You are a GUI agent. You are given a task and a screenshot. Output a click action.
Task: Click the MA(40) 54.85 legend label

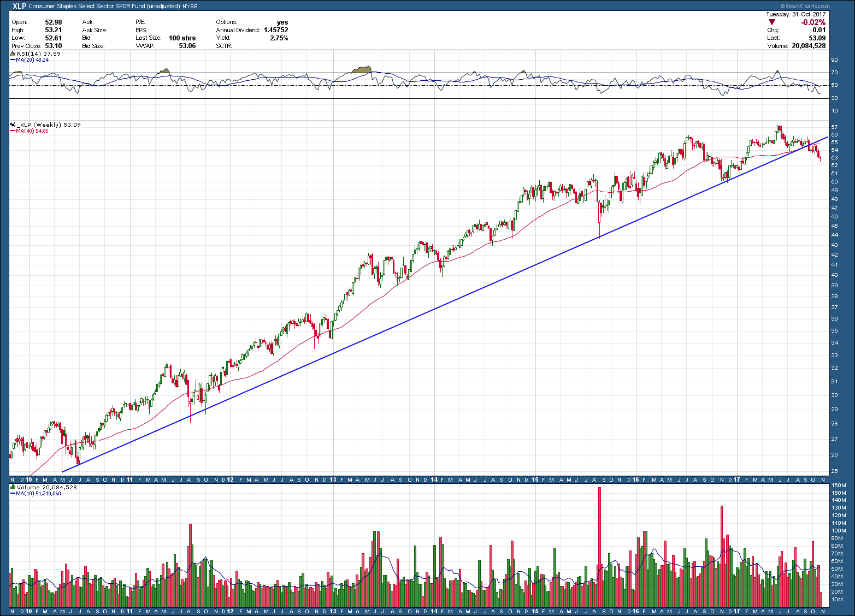click(32, 131)
